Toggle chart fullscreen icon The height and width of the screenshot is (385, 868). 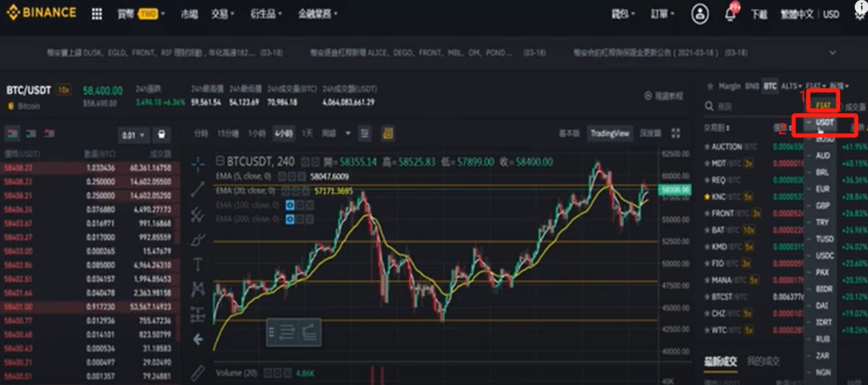[675, 133]
